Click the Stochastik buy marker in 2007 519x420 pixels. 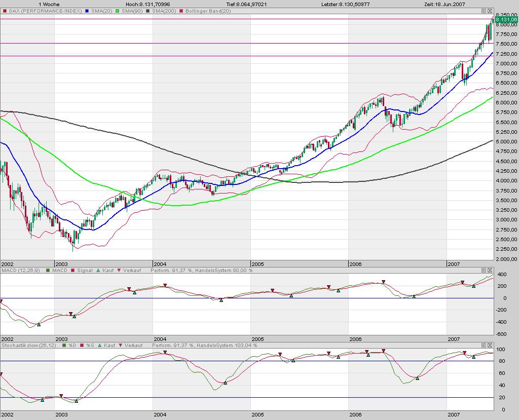point(474,357)
